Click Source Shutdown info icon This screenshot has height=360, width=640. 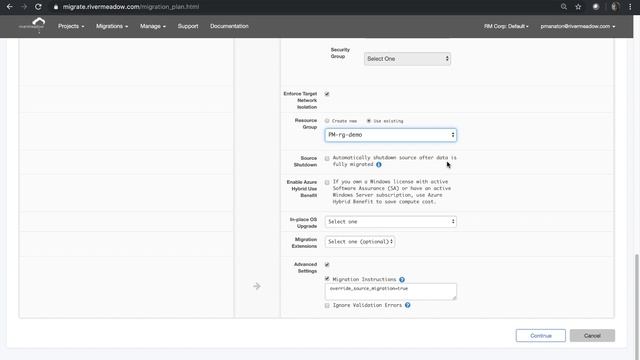tap(379, 164)
